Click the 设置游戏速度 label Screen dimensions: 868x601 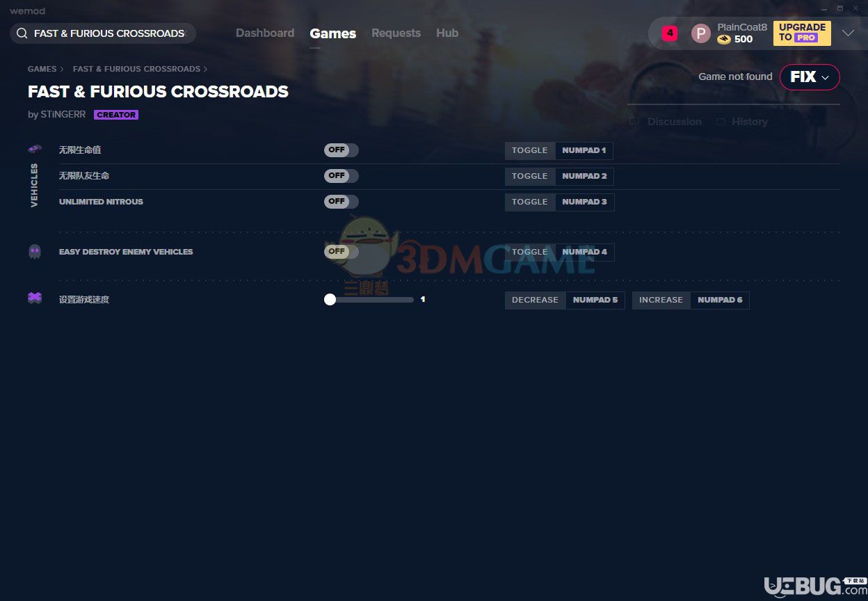point(84,300)
